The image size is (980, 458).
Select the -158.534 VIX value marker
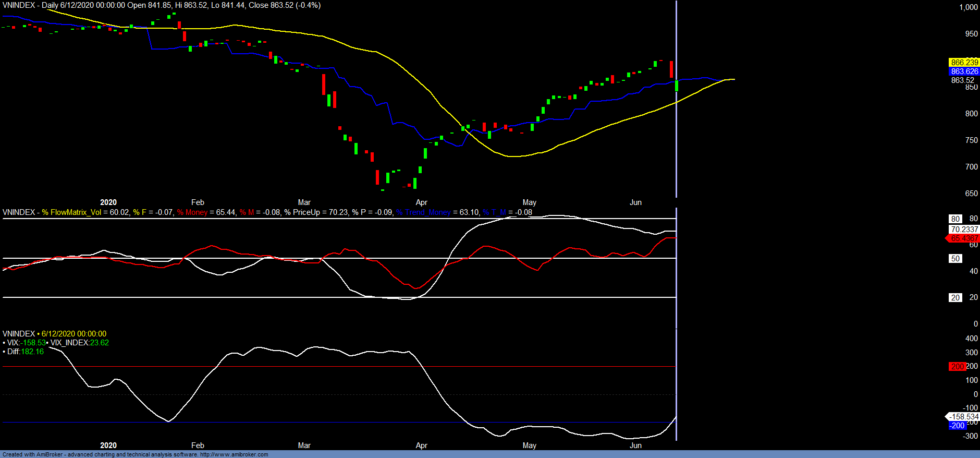(963, 417)
